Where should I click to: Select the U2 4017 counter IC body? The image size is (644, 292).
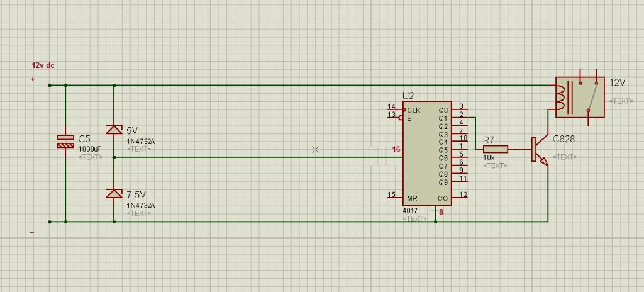coord(427,154)
